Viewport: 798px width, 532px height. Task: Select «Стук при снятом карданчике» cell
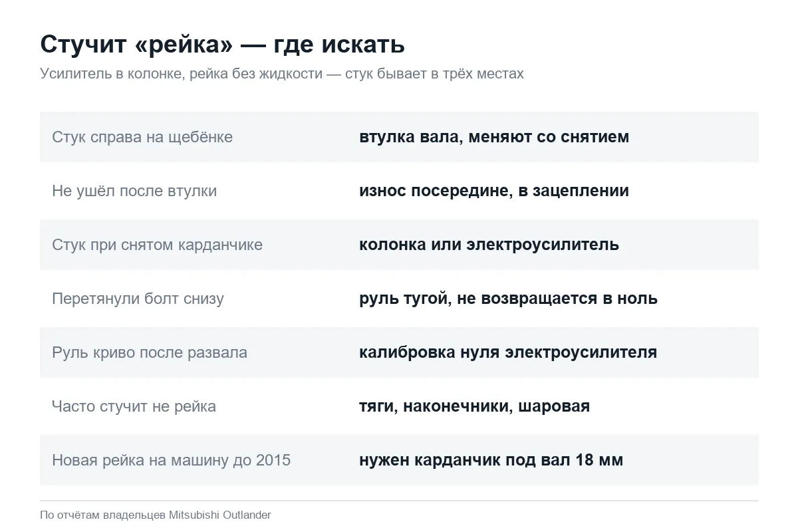157,245
